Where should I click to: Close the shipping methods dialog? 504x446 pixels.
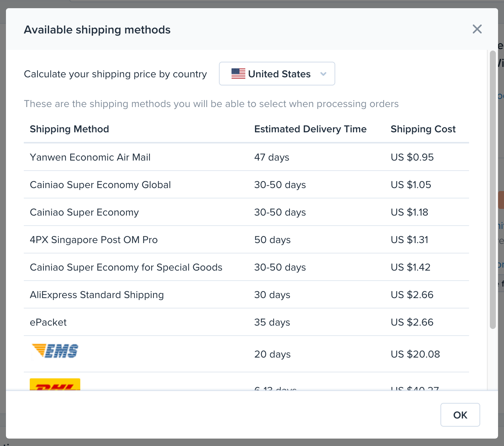[477, 29]
